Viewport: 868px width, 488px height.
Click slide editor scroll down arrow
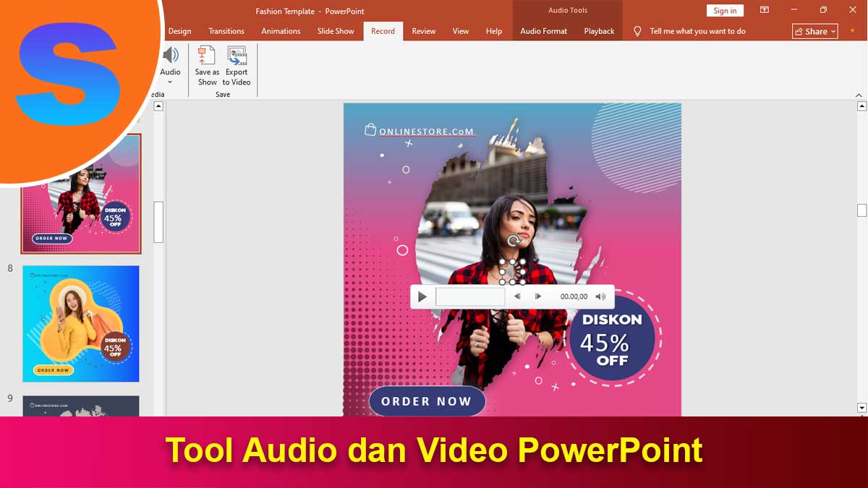point(861,408)
